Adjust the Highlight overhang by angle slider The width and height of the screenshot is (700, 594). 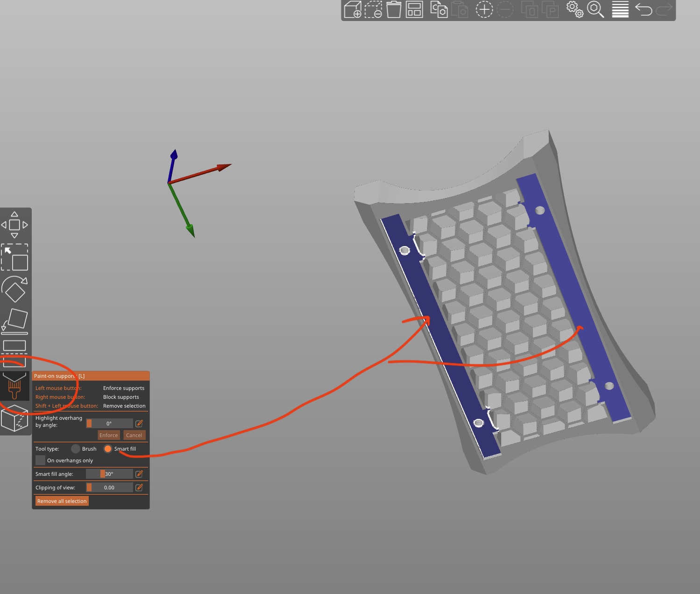[x=109, y=424]
